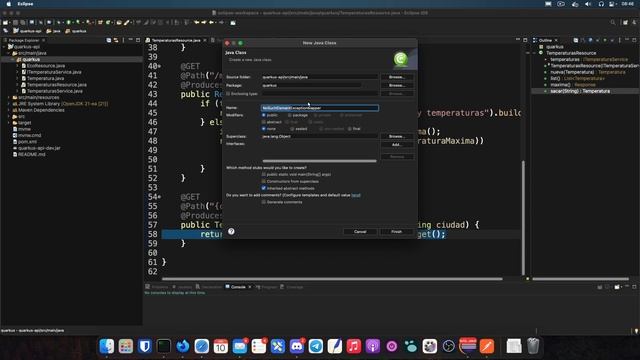This screenshot has height=360, width=640.
Task: Focus the class Name input field
Action: (x=320, y=108)
